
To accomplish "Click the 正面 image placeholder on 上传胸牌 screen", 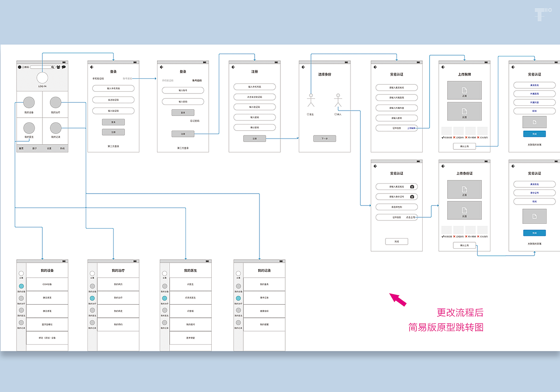I will click(464, 90).
